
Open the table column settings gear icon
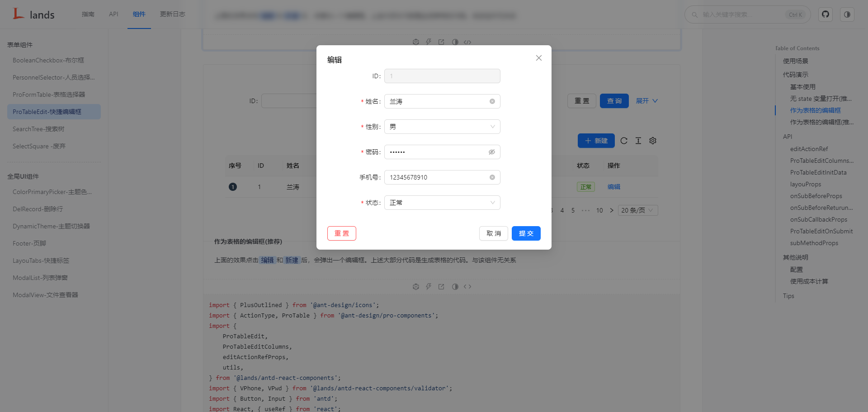pos(653,141)
